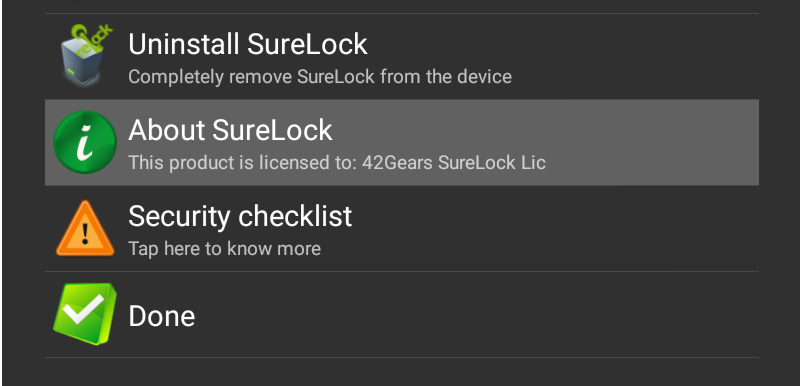Viewport: 800px width, 386px height.
Task: Tap the white letter i inside green circle
Action: point(84,142)
